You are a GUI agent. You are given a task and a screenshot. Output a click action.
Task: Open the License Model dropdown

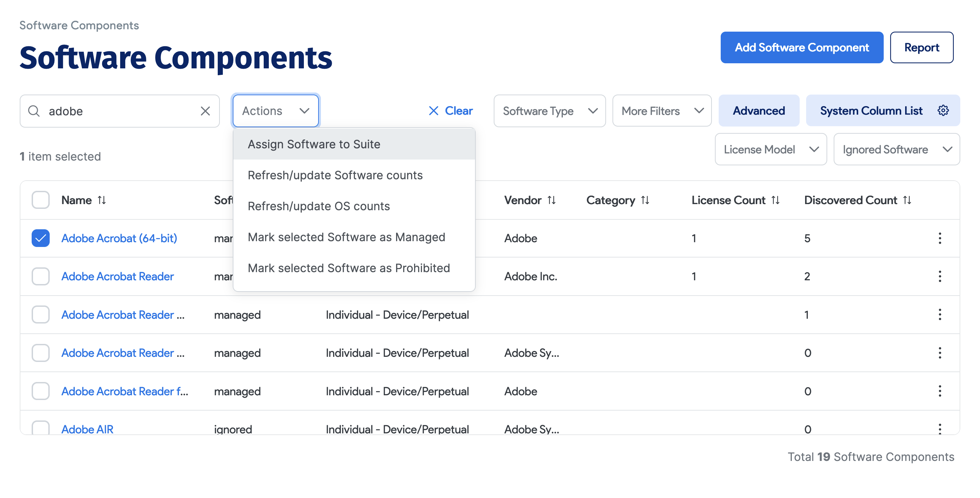tap(771, 149)
